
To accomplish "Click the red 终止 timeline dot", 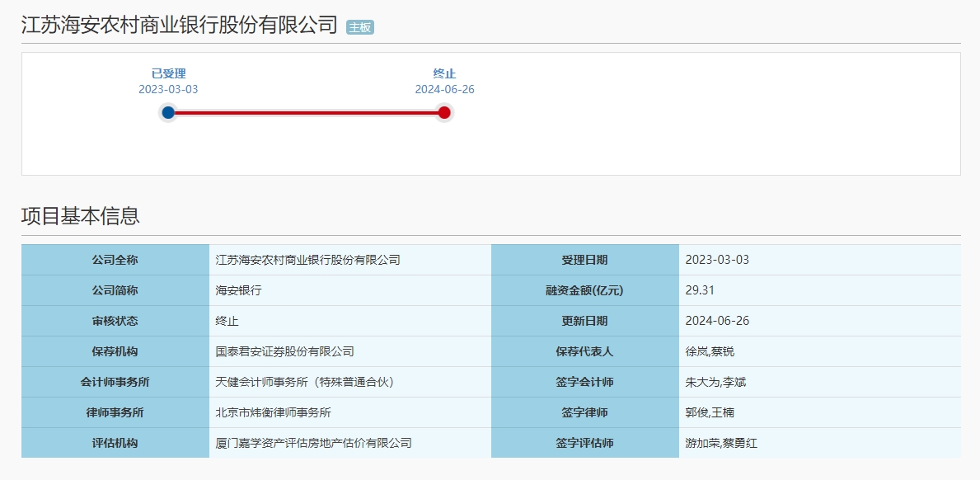I will [444, 112].
